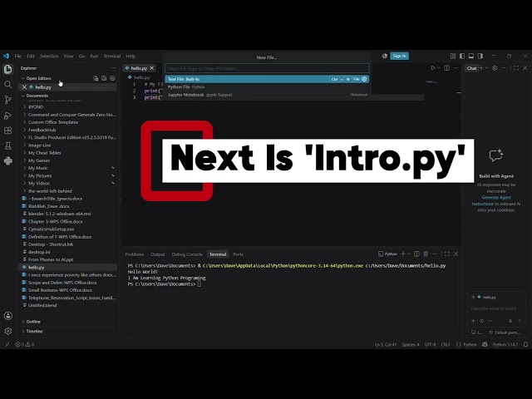Open the Accounts menu icon
This screenshot has width=532, height=399.
(7, 316)
